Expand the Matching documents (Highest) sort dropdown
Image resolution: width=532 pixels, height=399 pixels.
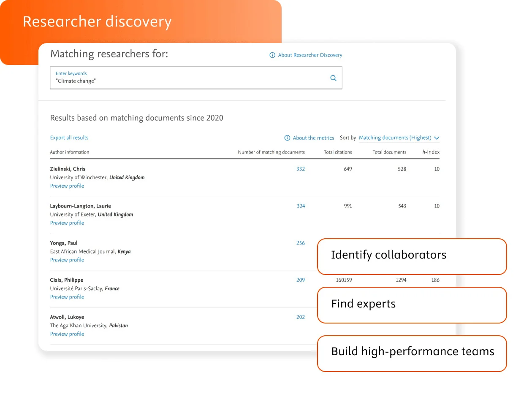[396, 137]
